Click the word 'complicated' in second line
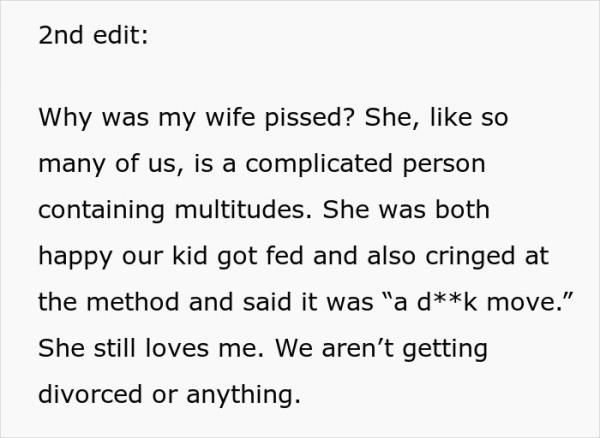The image size is (600, 438). click(x=319, y=165)
